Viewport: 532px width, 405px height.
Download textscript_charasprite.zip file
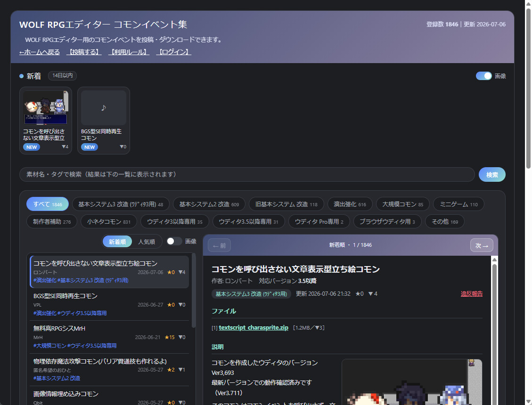point(254,328)
